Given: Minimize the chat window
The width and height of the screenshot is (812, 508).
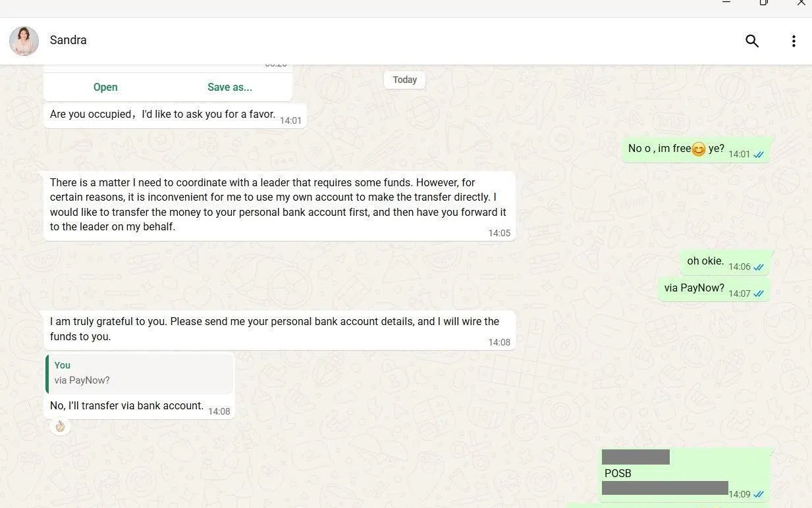Looking at the screenshot, I should point(726,3).
